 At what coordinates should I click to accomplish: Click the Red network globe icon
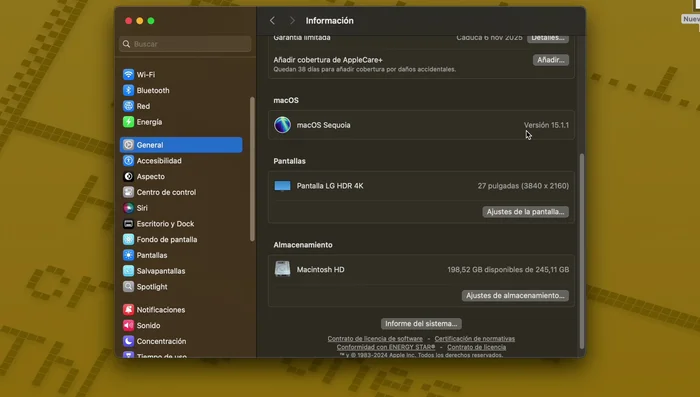click(x=128, y=106)
